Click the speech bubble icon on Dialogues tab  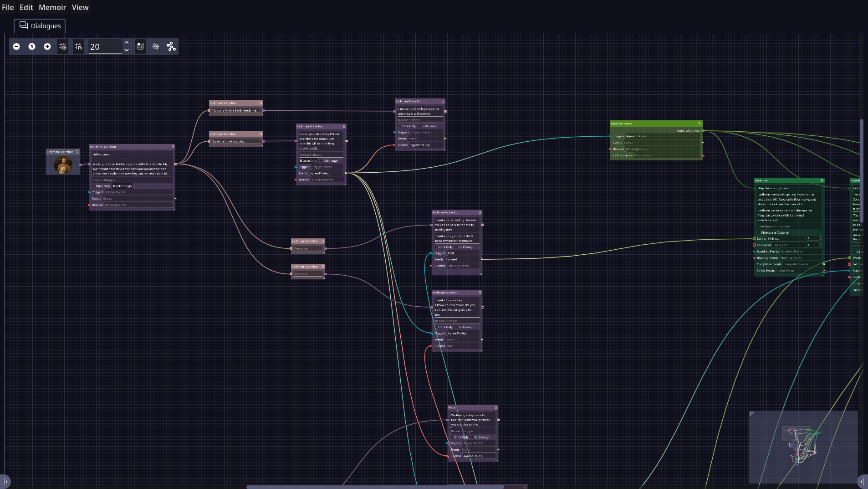24,26
